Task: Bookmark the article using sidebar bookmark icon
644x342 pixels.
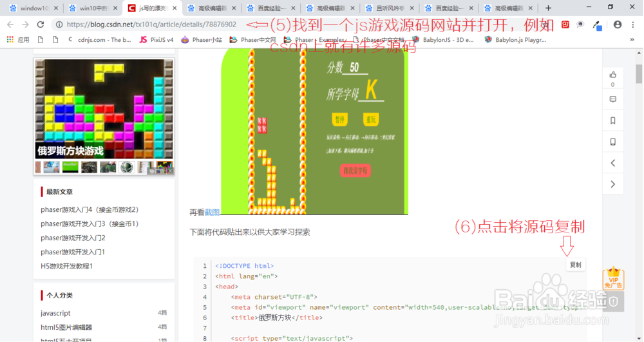Action: click(613, 120)
